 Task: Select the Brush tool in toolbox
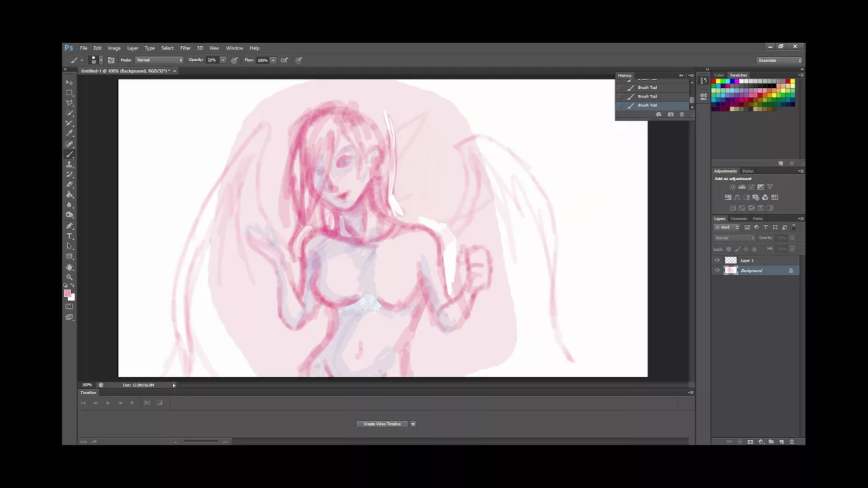[69, 154]
